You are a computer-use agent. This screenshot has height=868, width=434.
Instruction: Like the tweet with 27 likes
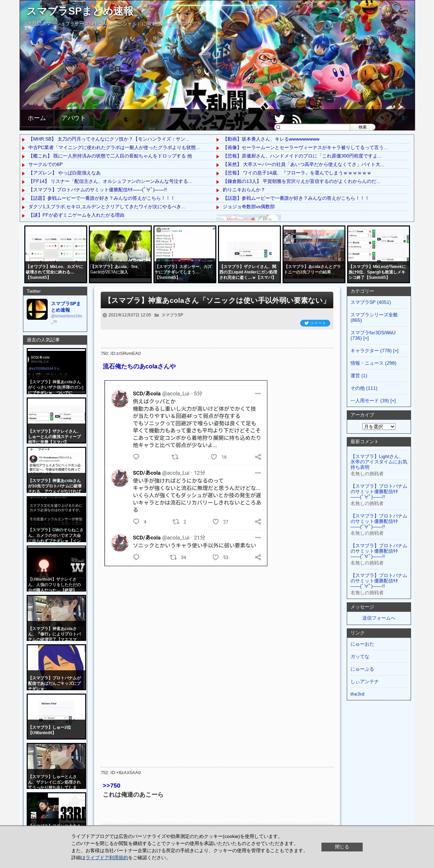[x=216, y=522]
